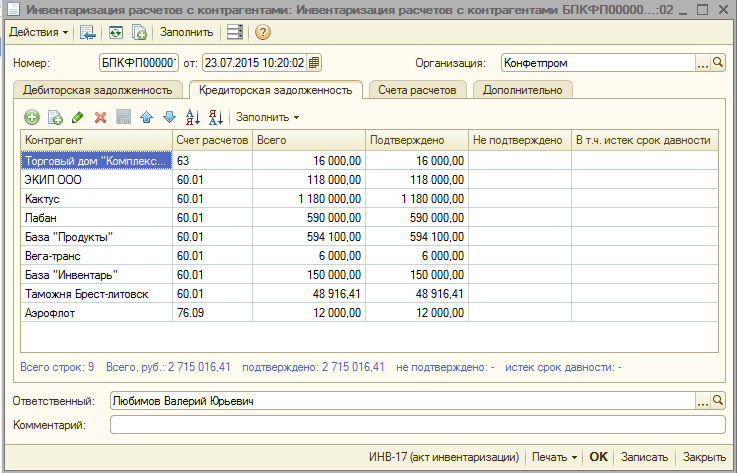Click the Организация field with Конфетпром
Screen dimensions: 737x473
coord(598,63)
